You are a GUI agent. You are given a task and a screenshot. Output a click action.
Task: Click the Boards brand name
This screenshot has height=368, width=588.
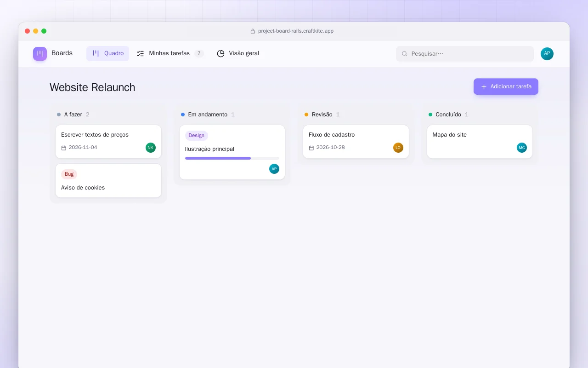tap(62, 53)
